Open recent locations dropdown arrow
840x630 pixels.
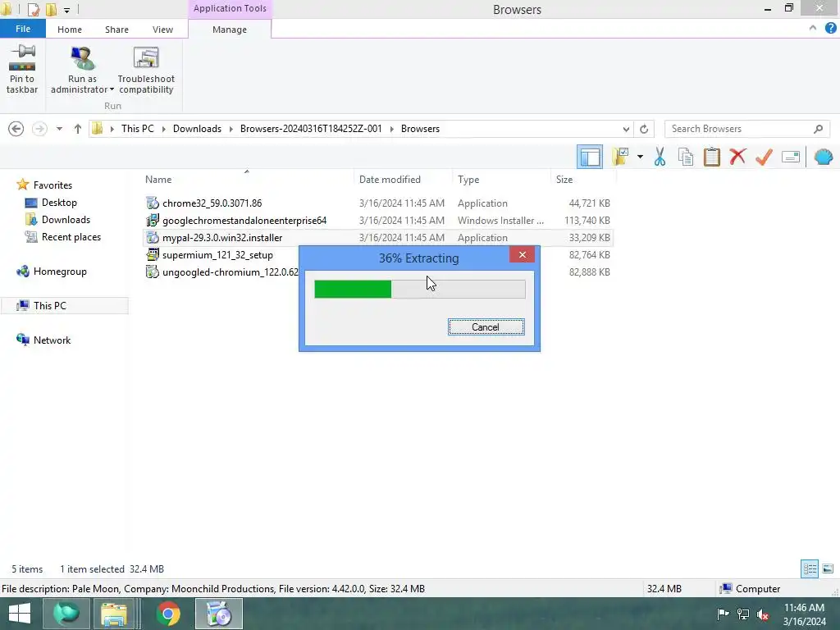coord(59,129)
